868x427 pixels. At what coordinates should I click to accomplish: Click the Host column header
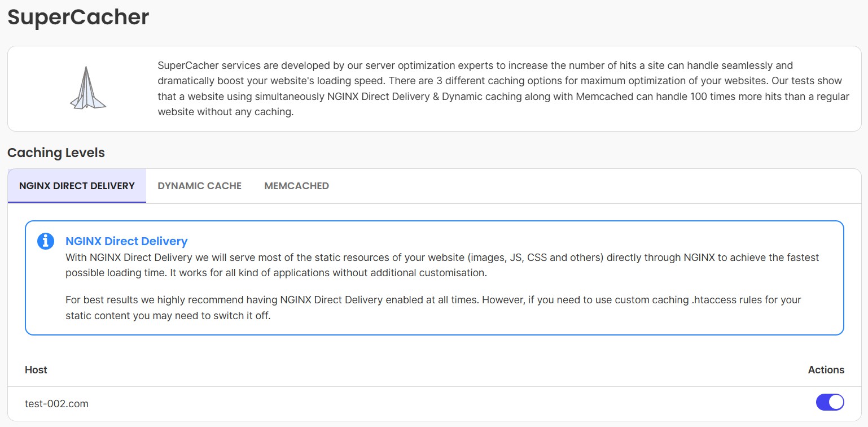tap(36, 369)
